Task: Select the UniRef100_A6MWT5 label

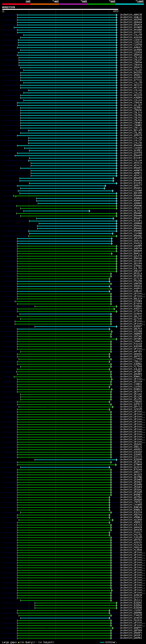Action: pyautogui.click(x=131, y=171)
